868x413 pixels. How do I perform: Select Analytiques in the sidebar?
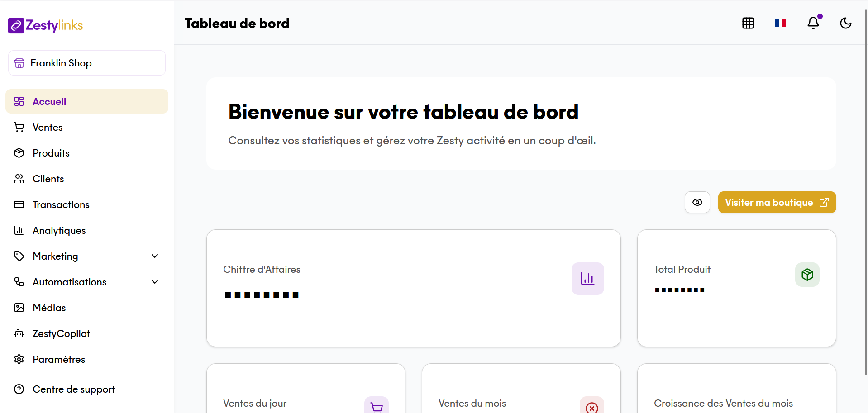coord(59,231)
